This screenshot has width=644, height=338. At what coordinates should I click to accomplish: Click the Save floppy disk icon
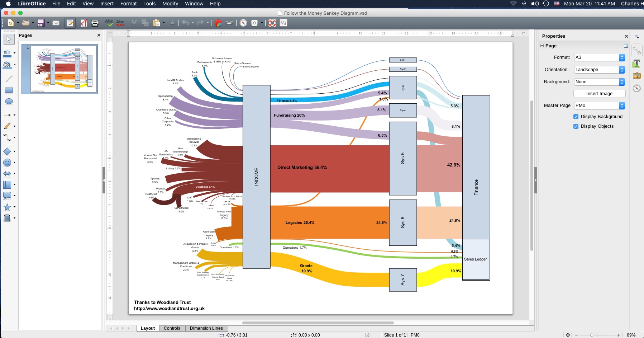[x=41, y=23]
